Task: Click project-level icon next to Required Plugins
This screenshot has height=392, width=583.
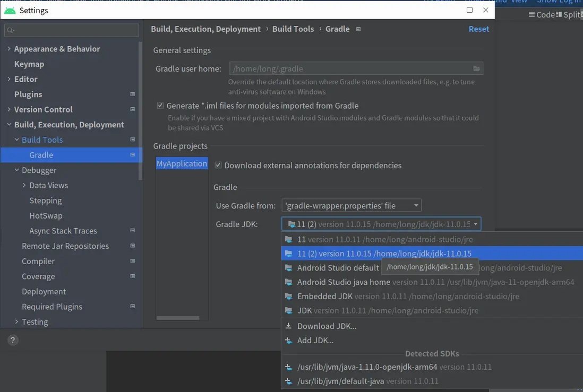Action: coord(132,306)
